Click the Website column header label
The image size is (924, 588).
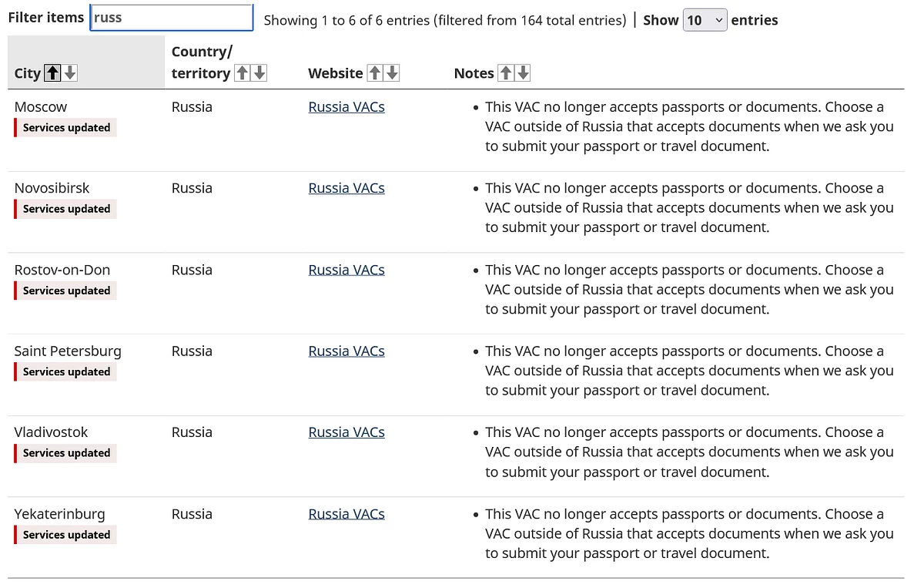[x=335, y=73]
